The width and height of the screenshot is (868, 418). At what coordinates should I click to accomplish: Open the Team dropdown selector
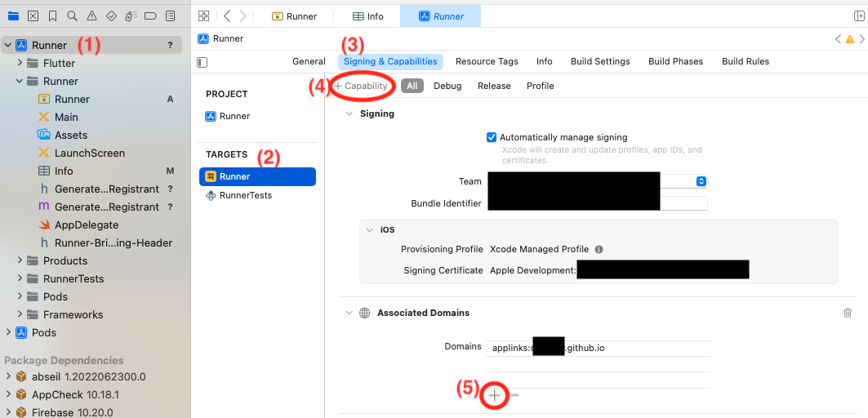(x=701, y=181)
